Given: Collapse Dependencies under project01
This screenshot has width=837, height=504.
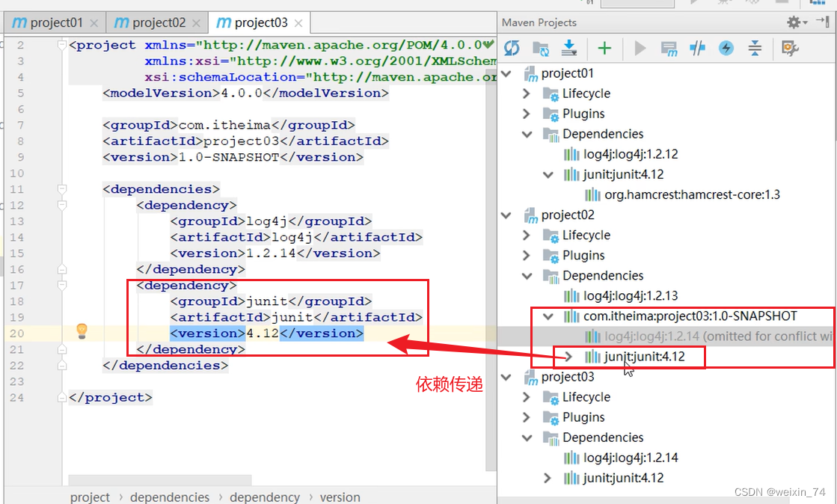Looking at the screenshot, I should tap(527, 134).
